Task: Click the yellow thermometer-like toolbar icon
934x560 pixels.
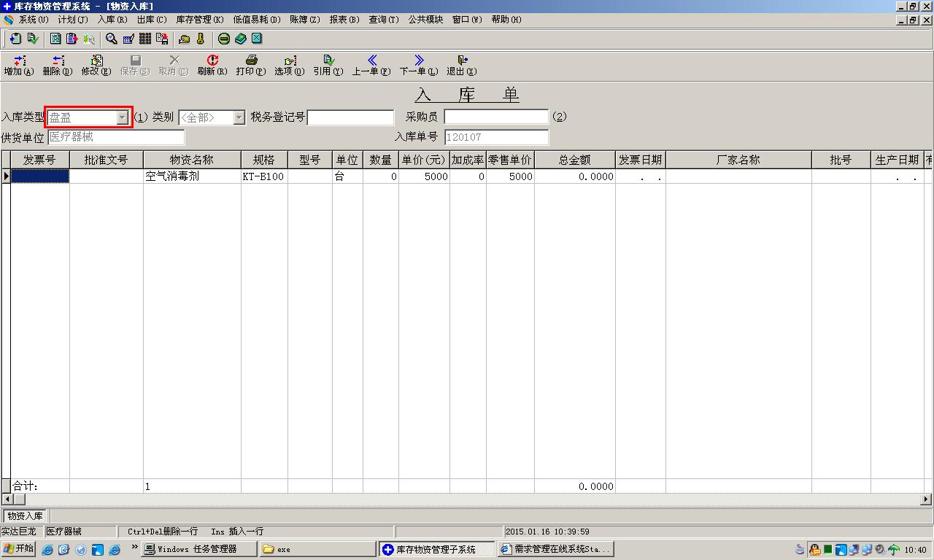Action: [x=201, y=39]
